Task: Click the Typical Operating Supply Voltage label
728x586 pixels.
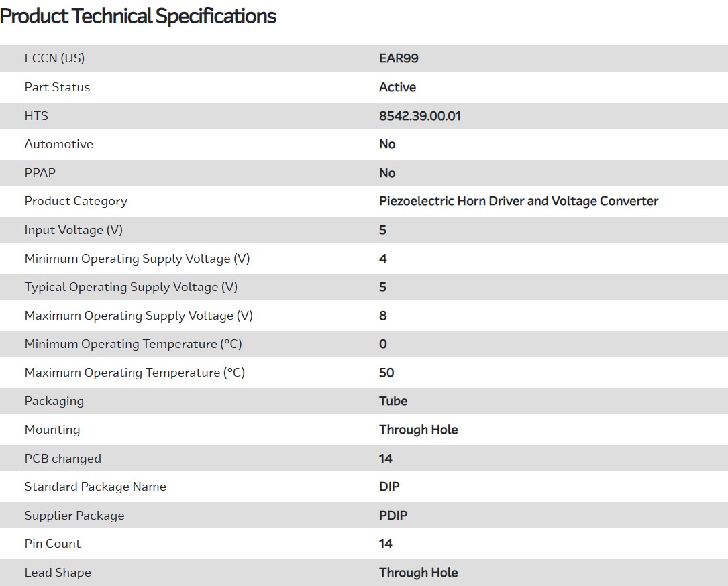Action: [131, 287]
